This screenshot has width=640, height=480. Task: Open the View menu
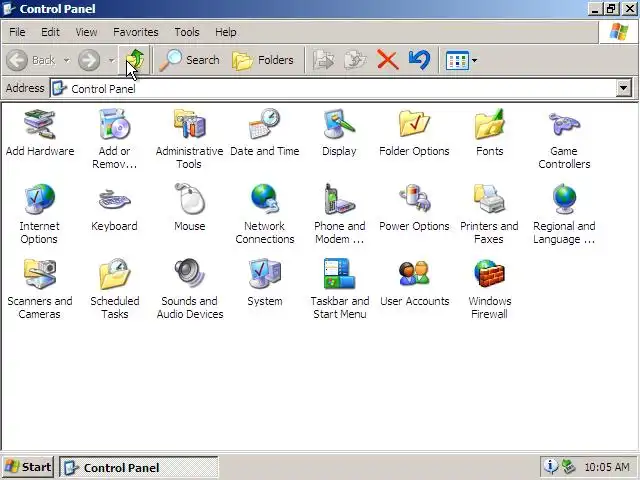(x=86, y=32)
